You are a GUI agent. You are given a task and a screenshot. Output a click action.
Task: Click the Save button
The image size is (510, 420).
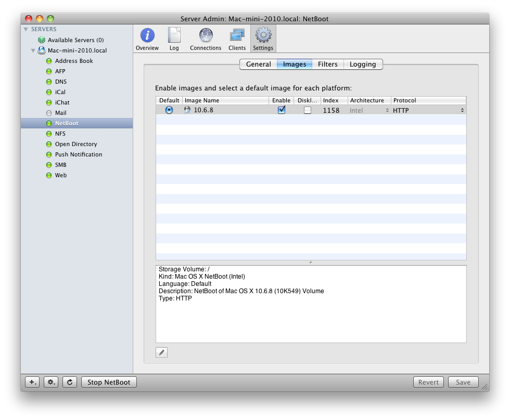[x=463, y=382]
